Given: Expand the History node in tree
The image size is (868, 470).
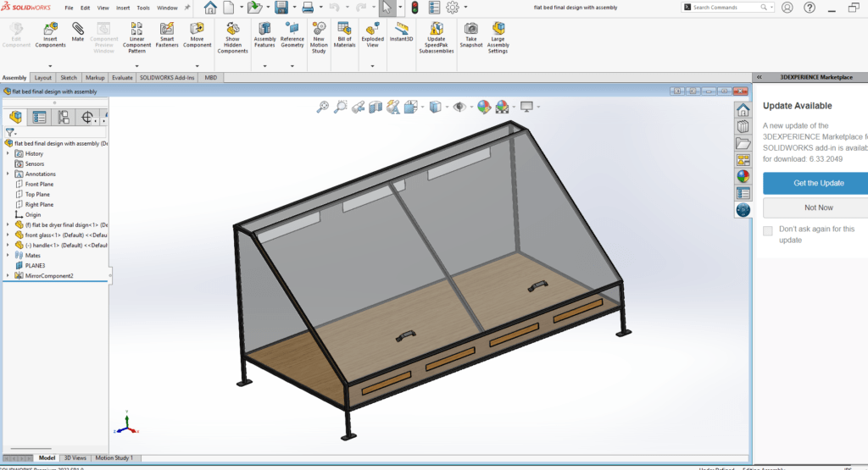Looking at the screenshot, I should click(x=8, y=153).
